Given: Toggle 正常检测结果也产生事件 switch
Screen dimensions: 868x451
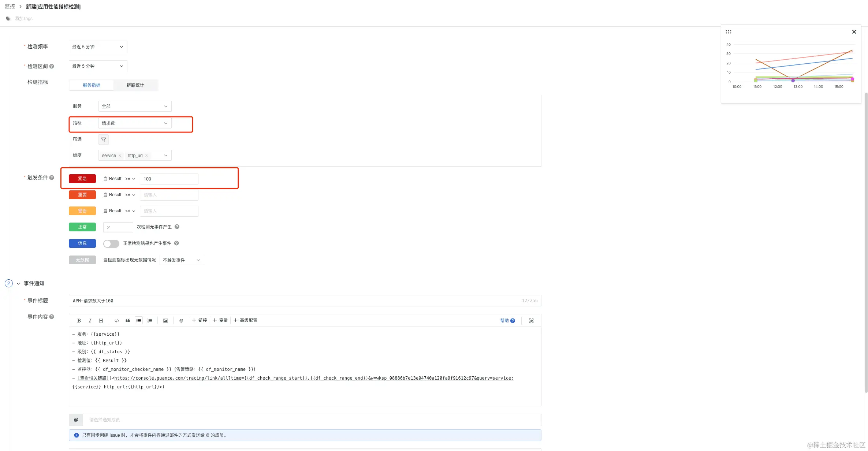Looking at the screenshot, I should click(x=111, y=243).
